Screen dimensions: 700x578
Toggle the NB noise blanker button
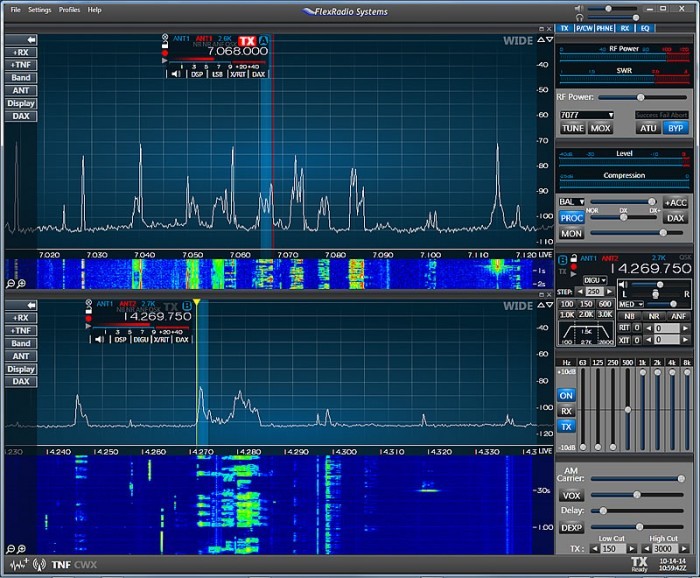tap(629, 316)
